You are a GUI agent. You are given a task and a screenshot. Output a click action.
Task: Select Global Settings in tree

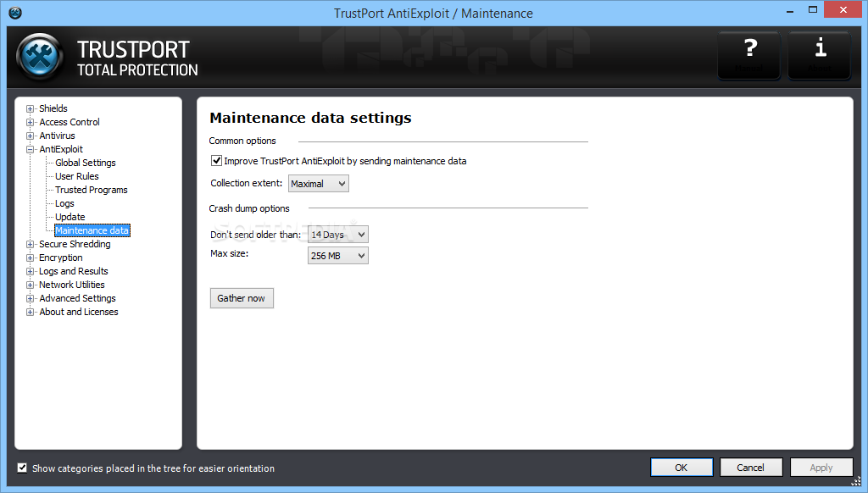click(86, 163)
